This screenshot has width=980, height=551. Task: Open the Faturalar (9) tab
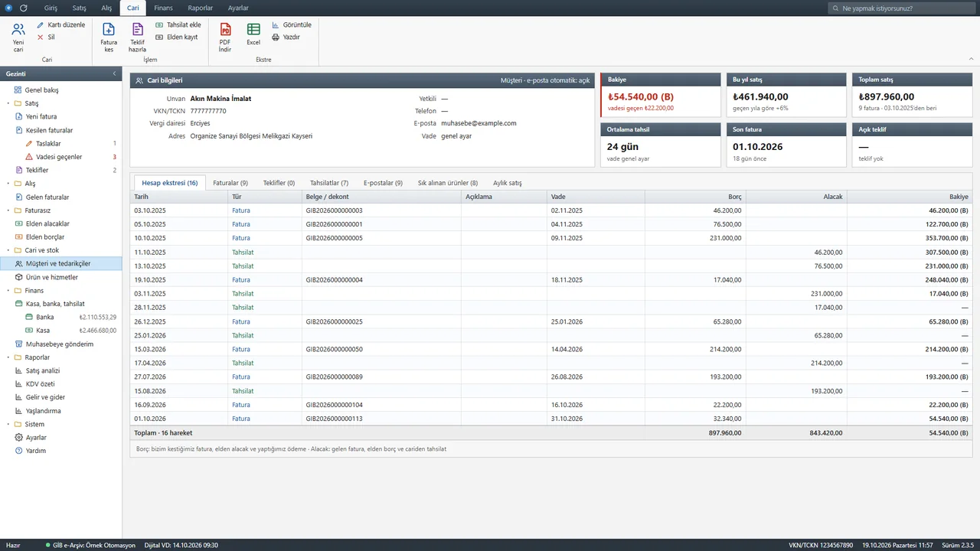click(x=230, y=183)
